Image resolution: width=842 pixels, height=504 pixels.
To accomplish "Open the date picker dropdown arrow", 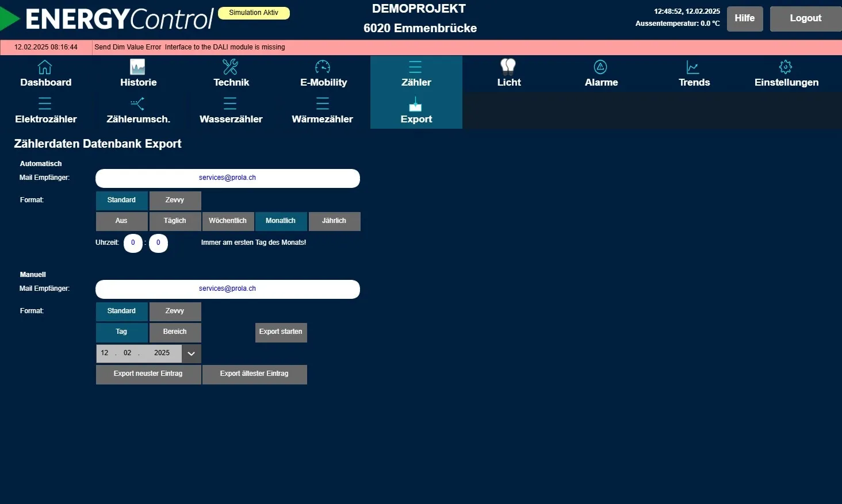I will click(192, 353).
